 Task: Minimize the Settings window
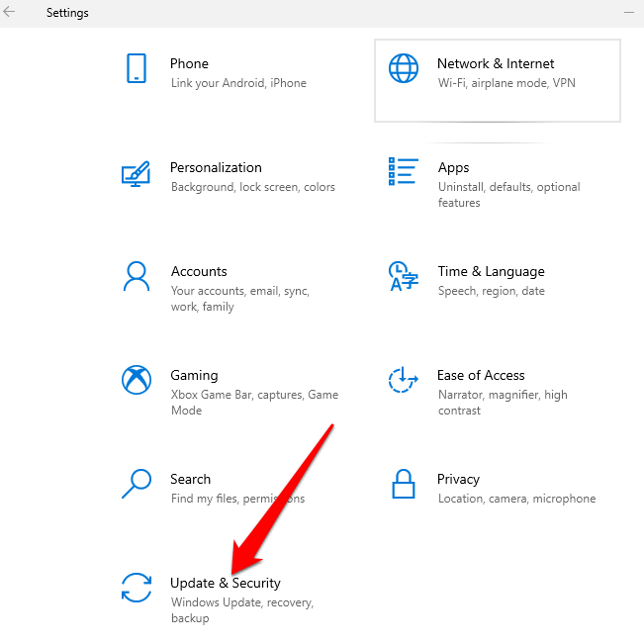click(628, 13)
